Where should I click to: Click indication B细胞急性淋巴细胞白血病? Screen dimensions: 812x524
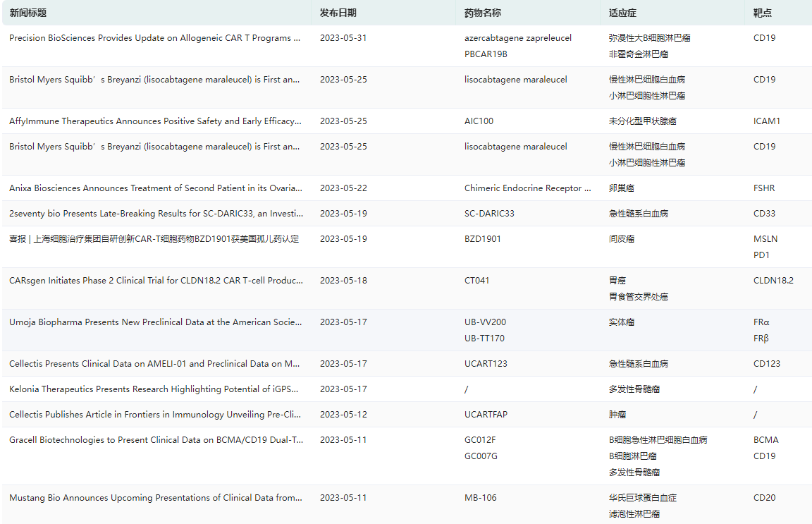point(658,440)
